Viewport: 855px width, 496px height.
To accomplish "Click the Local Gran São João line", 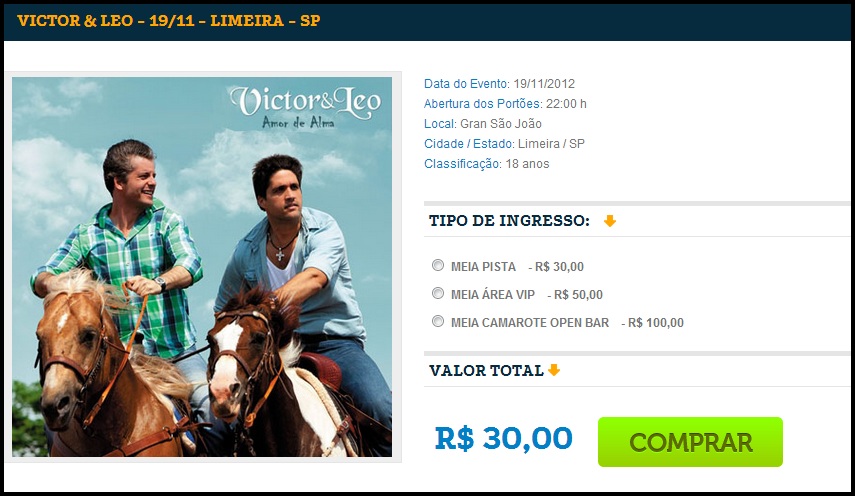I will tap(483, 124).
